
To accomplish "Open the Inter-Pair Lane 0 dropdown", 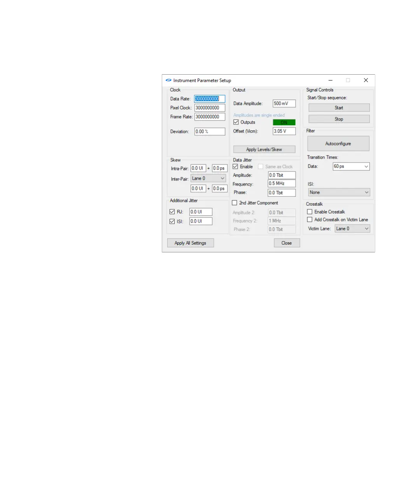I will (x=208, y=178).
